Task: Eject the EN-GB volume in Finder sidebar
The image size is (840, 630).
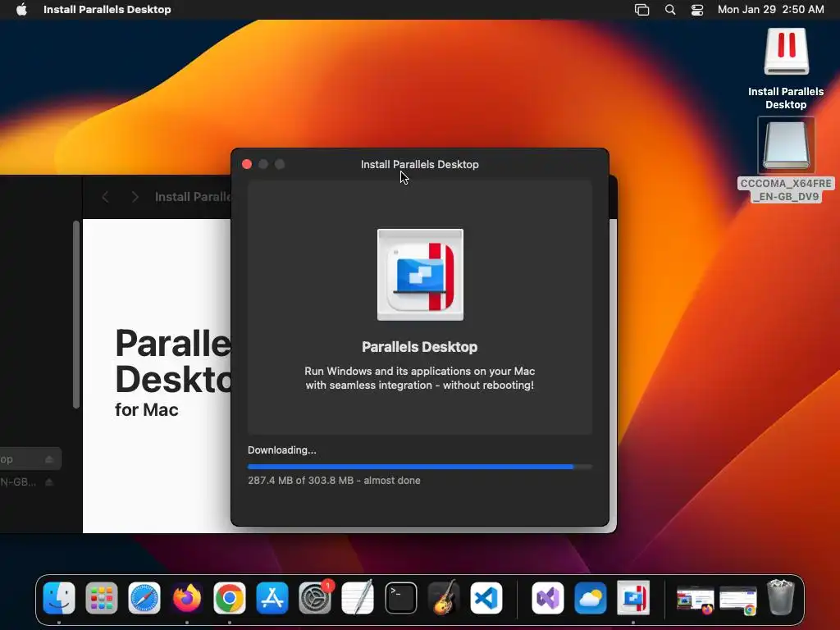Action: pyautogui.click(x=49, y=482)
